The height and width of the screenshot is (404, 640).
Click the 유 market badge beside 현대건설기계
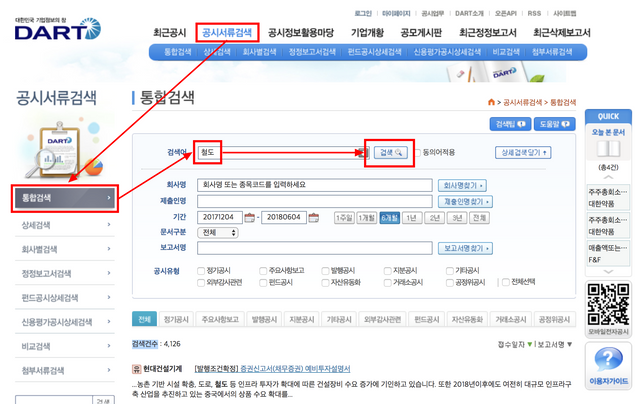click(136, 369)
